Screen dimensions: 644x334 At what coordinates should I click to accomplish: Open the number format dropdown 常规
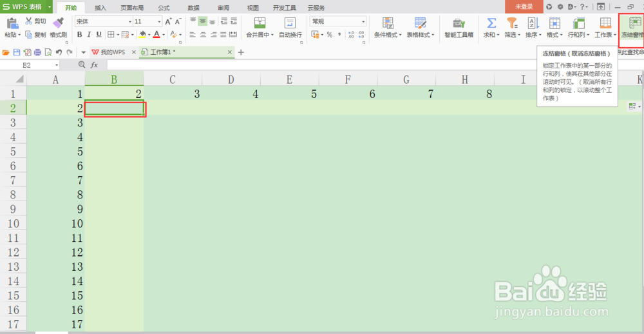point(363,21)
